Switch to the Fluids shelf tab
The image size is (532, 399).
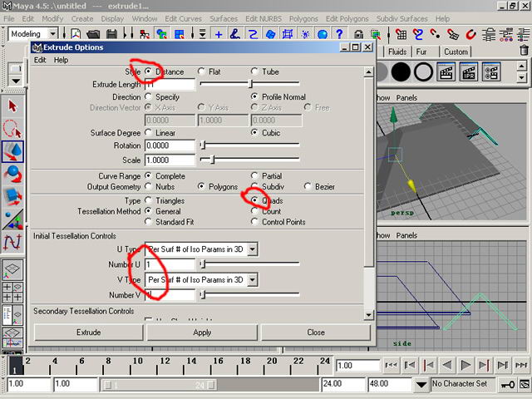[397, 52]
